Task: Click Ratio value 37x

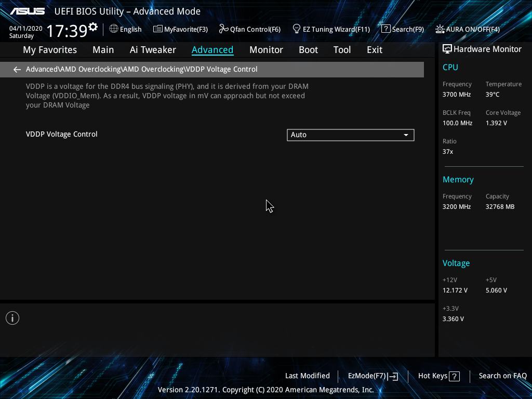Action: [447, 152]
